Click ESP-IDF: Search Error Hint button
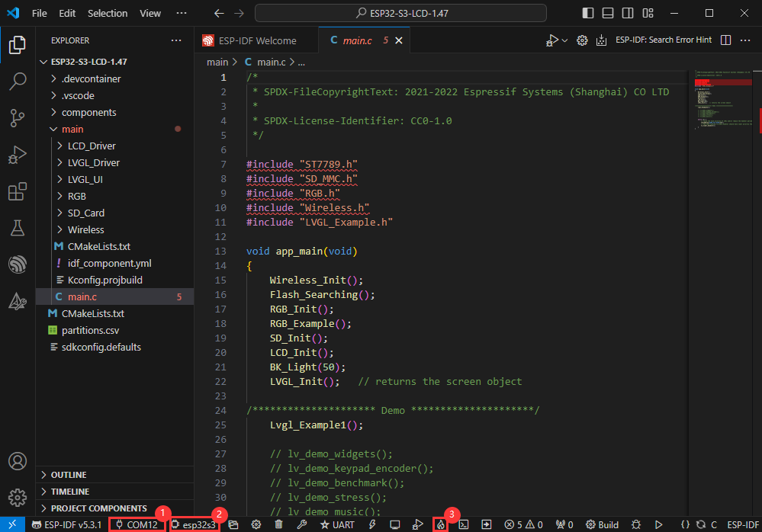The height and width of the screenshot is (532, 762). [x=663, y=40]
